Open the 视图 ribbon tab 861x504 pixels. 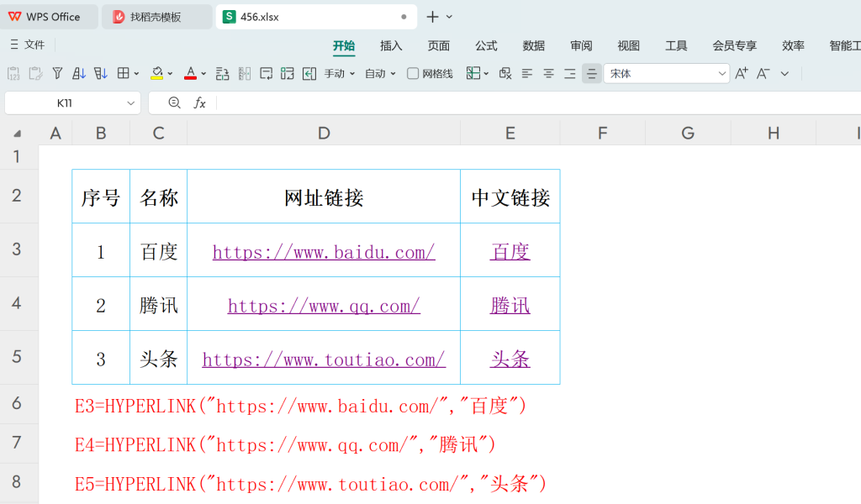click(x=629, y=45)
